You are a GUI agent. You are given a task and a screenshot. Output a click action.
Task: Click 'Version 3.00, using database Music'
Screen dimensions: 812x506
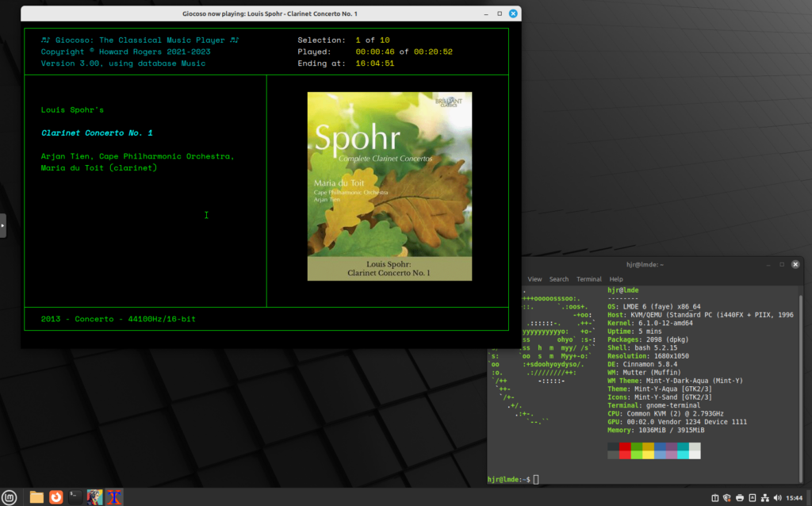123,63
